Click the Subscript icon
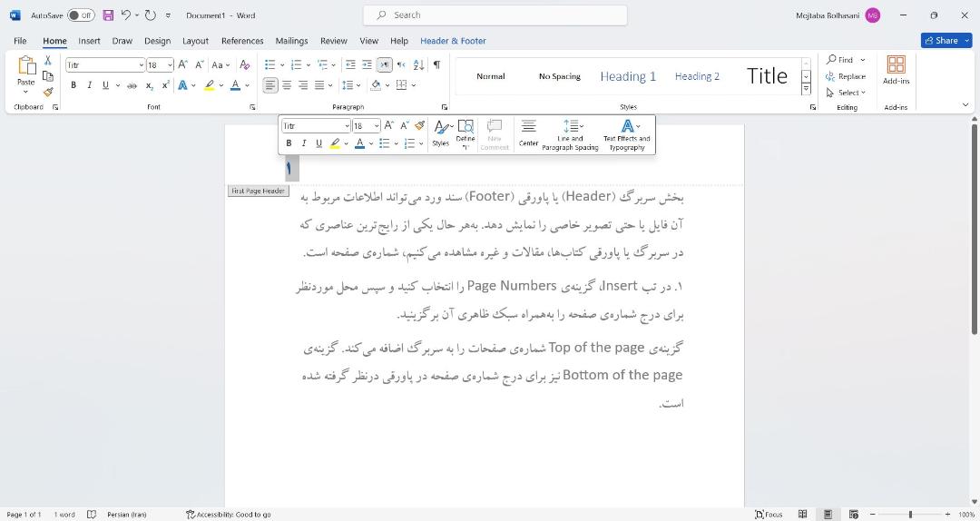The width and height of the screenshot is (980, 521). point(150,85)
